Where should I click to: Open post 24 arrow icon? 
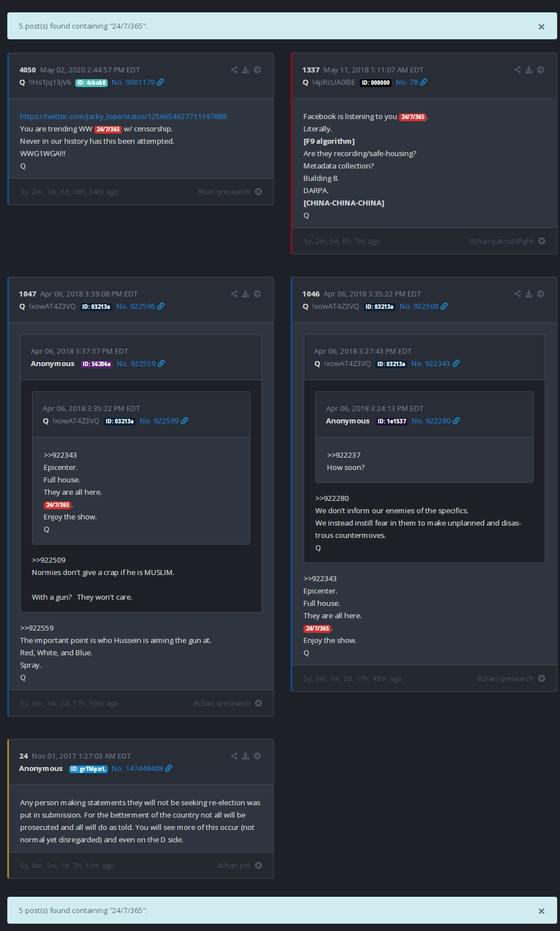(257, 756)
